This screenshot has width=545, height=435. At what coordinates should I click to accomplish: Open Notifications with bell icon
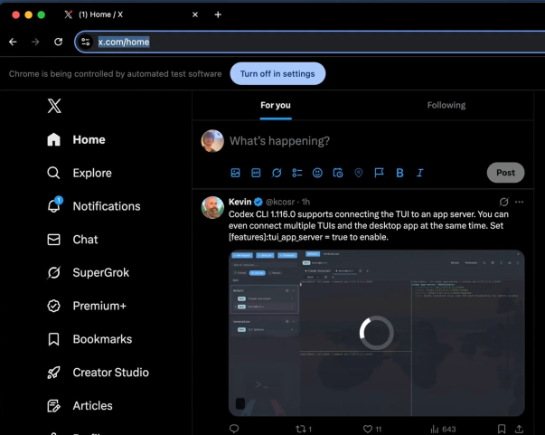coord(93,206)
